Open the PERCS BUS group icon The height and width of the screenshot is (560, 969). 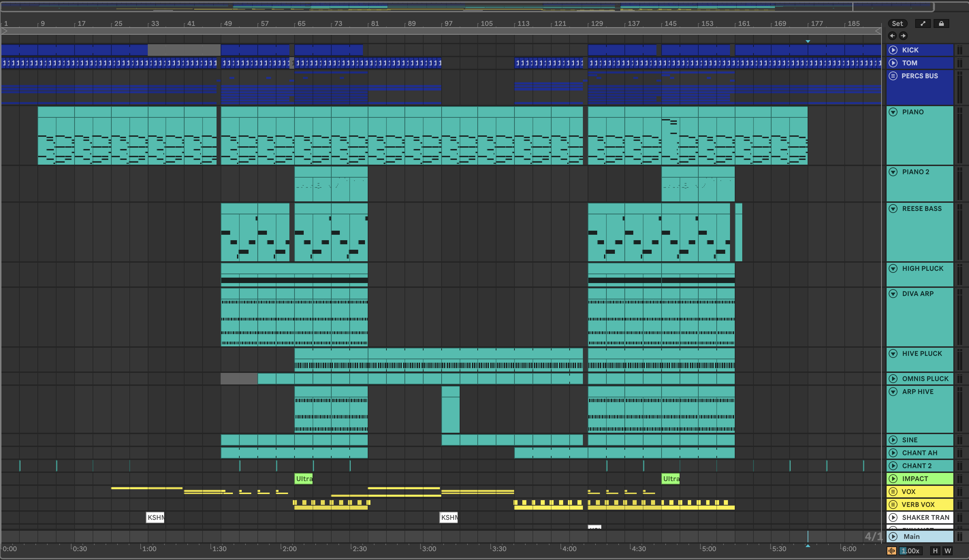[893, 76]
